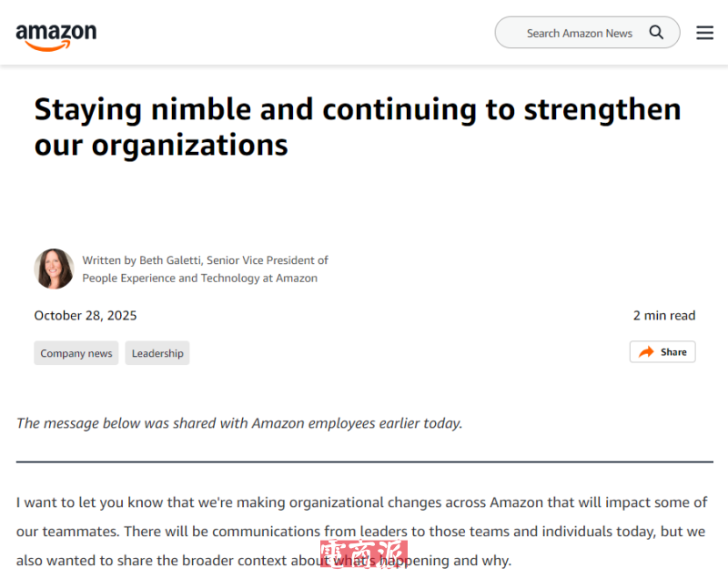Viewport: 728px width, 588px height.
Task: Open the Leadership tag
Action: [157, 353]
